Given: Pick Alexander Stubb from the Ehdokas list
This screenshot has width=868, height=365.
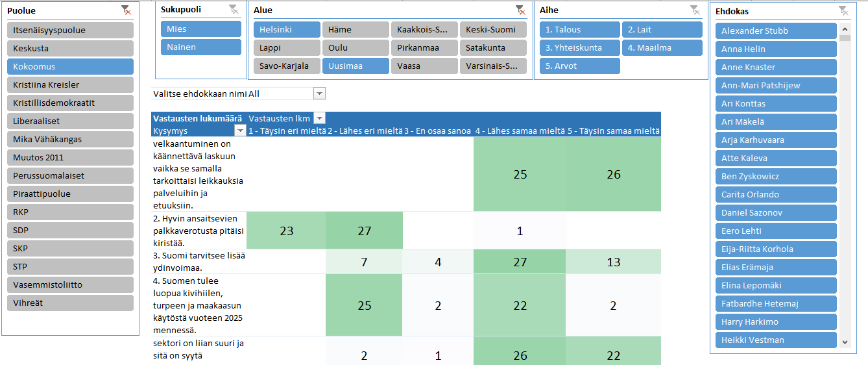Looking at the screenshot, I should [x=776, y=31].
